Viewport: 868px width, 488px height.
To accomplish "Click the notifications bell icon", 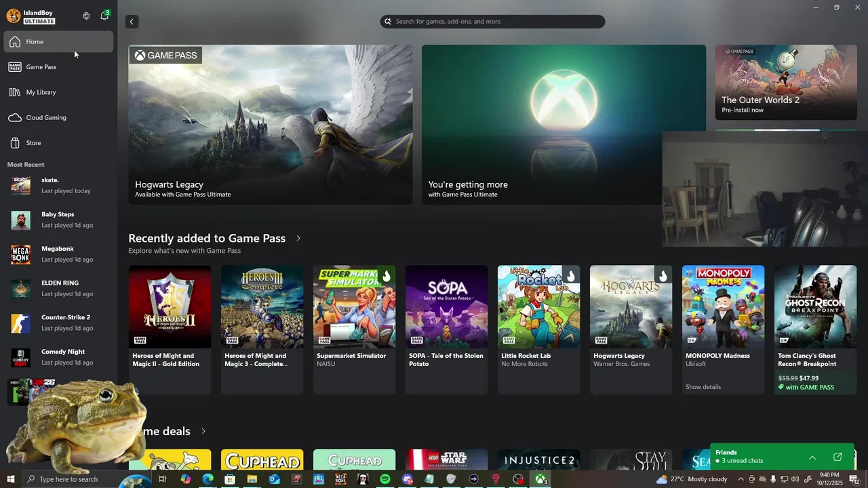I will (104, 16).
